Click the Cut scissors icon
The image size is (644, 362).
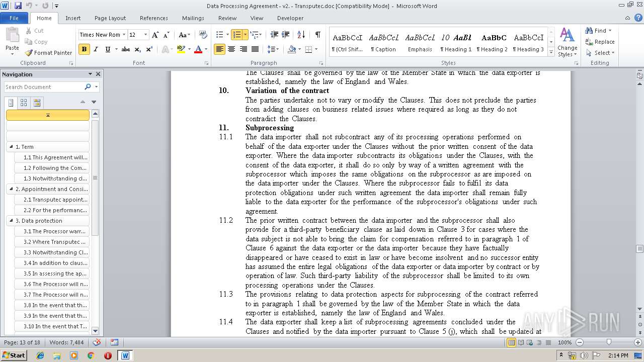tap(29, 31)
